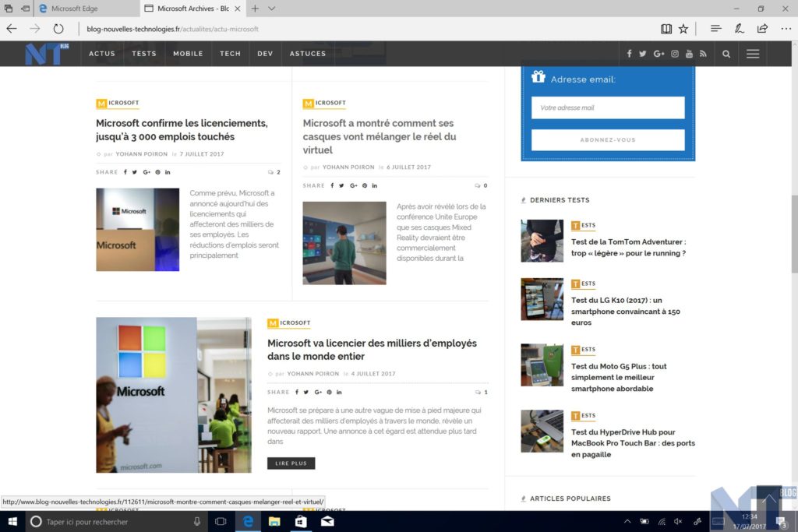Open File Explorer from the taskbar

pos(274,521)
